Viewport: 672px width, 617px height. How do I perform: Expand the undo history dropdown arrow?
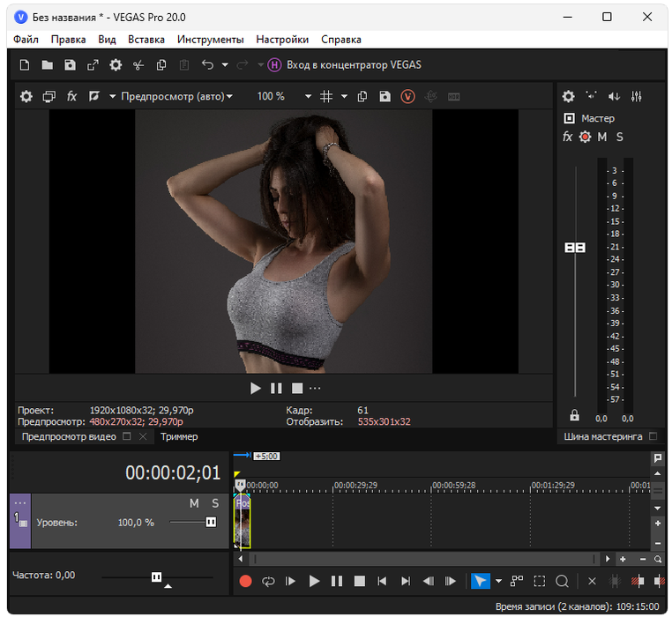225,64
